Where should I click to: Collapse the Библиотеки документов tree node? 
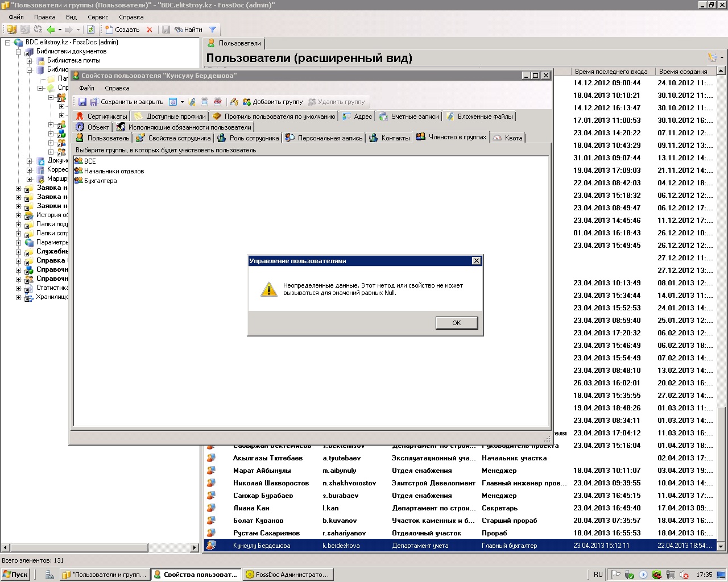point(19,51)
